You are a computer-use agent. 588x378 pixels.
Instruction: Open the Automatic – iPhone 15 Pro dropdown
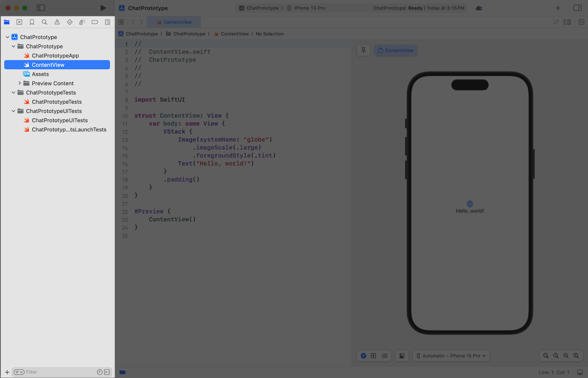click(451, 356)
